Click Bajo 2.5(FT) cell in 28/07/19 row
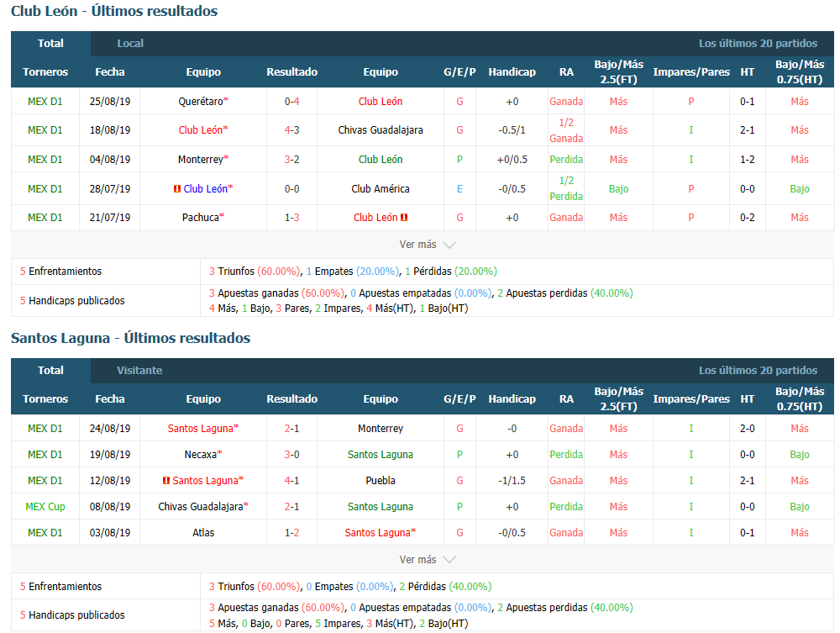The width and height of the screenshot is (840, 633). pos(619,188)
